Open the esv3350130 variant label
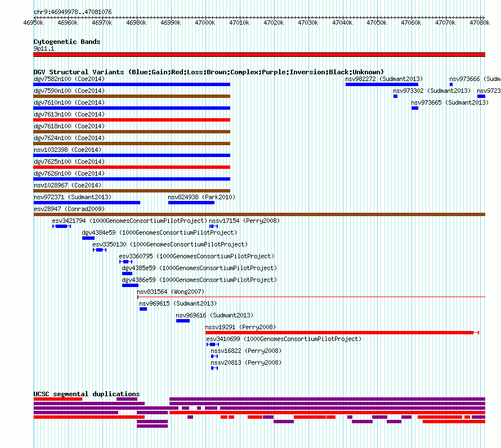The height and width of the screenshot is (448, 501). point(170,244)
